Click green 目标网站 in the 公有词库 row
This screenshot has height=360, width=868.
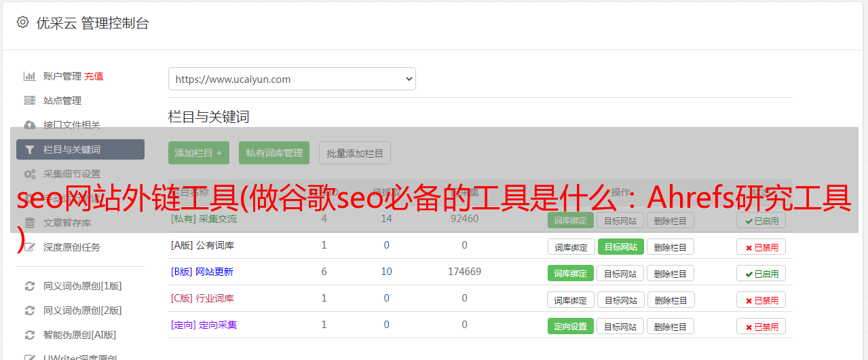click(620, 247)
